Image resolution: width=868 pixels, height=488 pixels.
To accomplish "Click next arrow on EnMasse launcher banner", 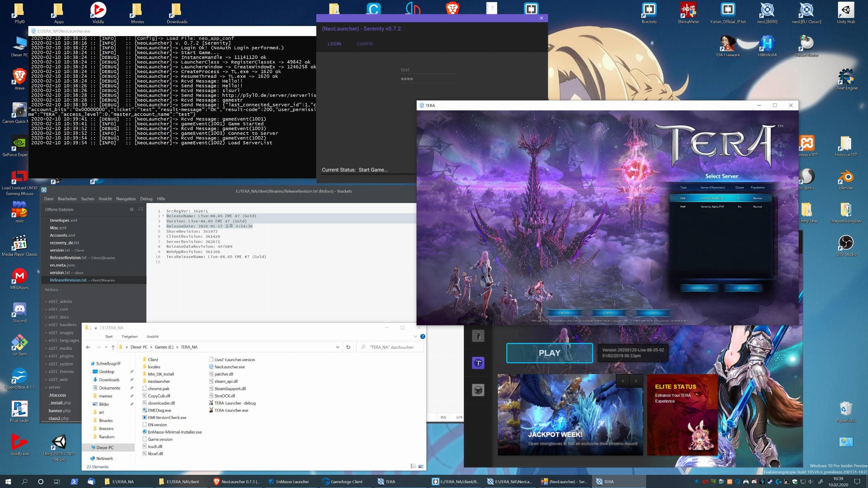I will point(636,381).
